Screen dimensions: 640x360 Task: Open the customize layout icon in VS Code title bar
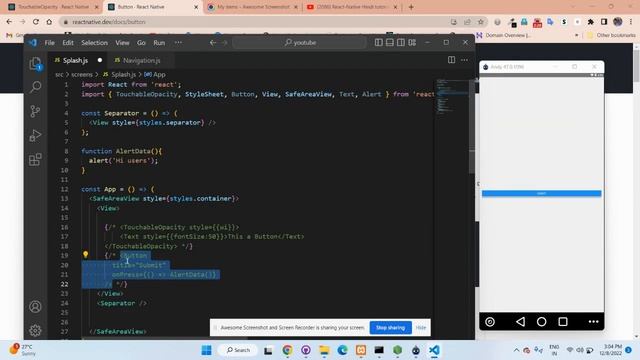pyautogui.click(x=412, y=42)
